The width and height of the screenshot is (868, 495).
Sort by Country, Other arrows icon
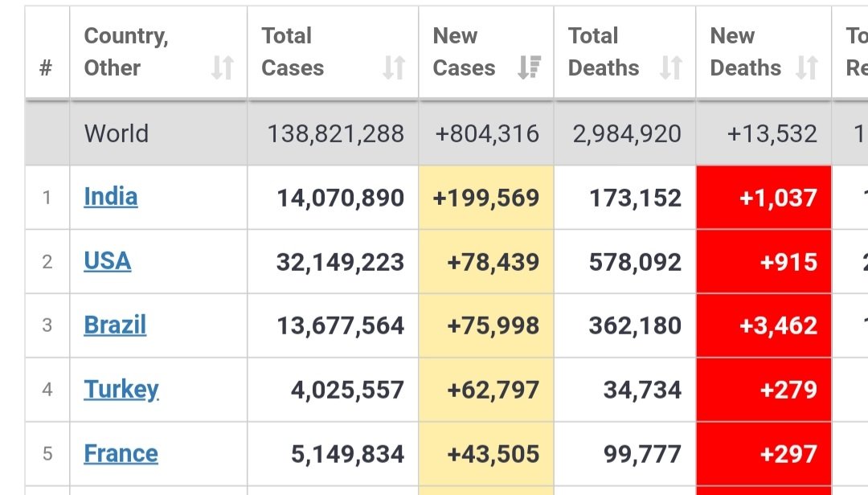click(x=223, y=67)
